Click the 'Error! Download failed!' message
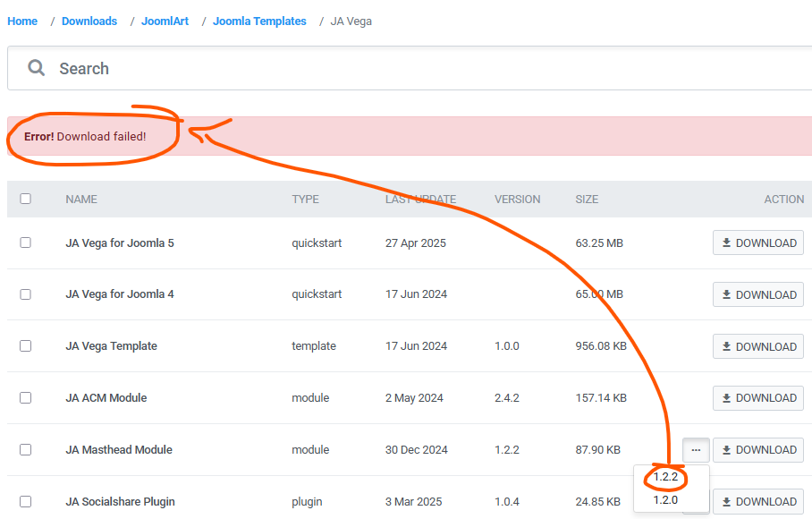812x519 pixels. (85, 136)
